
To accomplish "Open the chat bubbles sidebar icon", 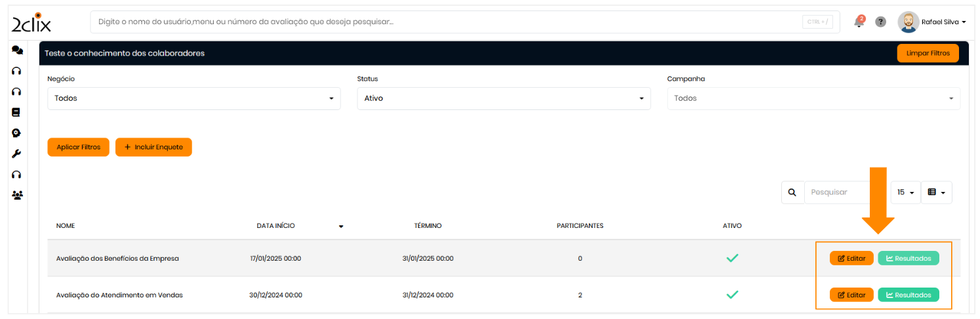I will pos(17,50).
